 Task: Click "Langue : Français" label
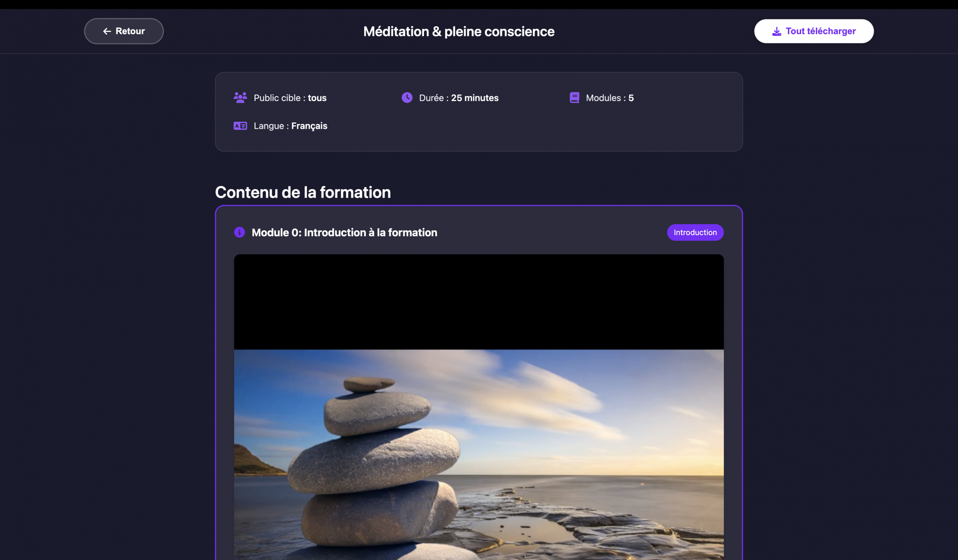coord(290,125)
